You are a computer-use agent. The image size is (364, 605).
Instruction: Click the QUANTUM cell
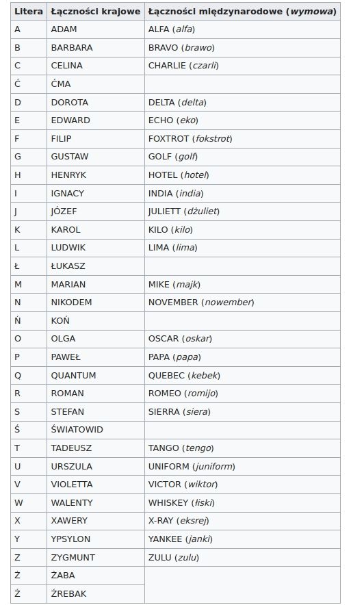pos(96,375)
